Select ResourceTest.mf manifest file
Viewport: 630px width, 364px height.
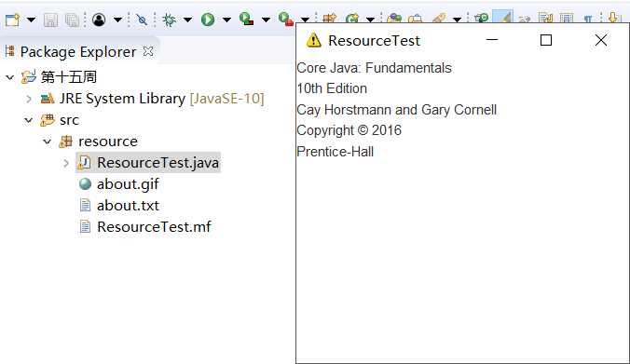(154, 227)
